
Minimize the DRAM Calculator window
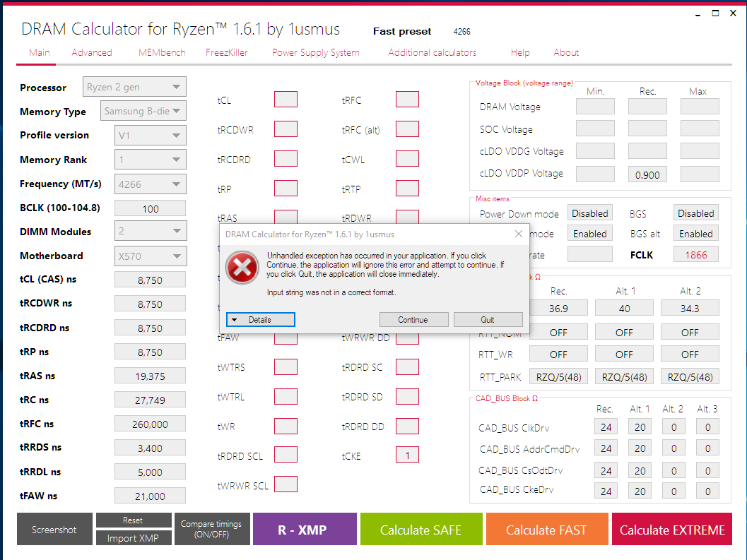[x=698, y=14]
